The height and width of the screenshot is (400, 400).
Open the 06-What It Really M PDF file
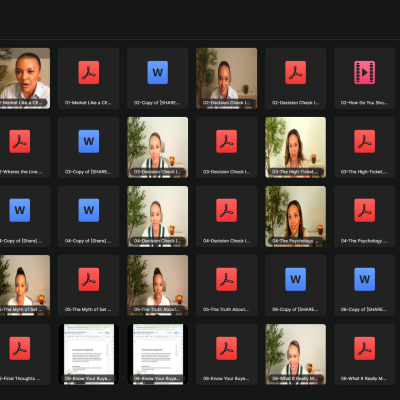[x=365, y=354]
